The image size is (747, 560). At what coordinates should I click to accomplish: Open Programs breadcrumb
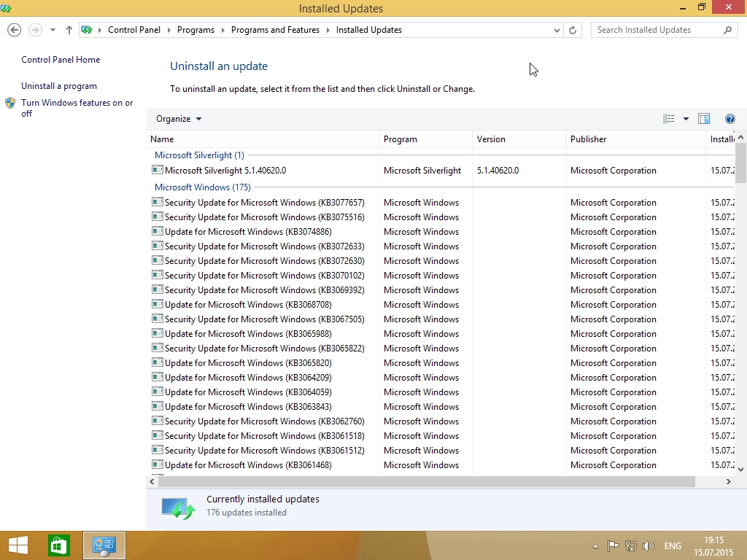coord(196,30)
